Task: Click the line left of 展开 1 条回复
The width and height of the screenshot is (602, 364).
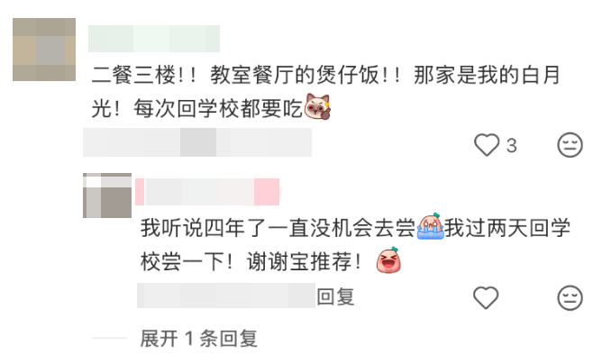Action: click(x=109, y=338)
